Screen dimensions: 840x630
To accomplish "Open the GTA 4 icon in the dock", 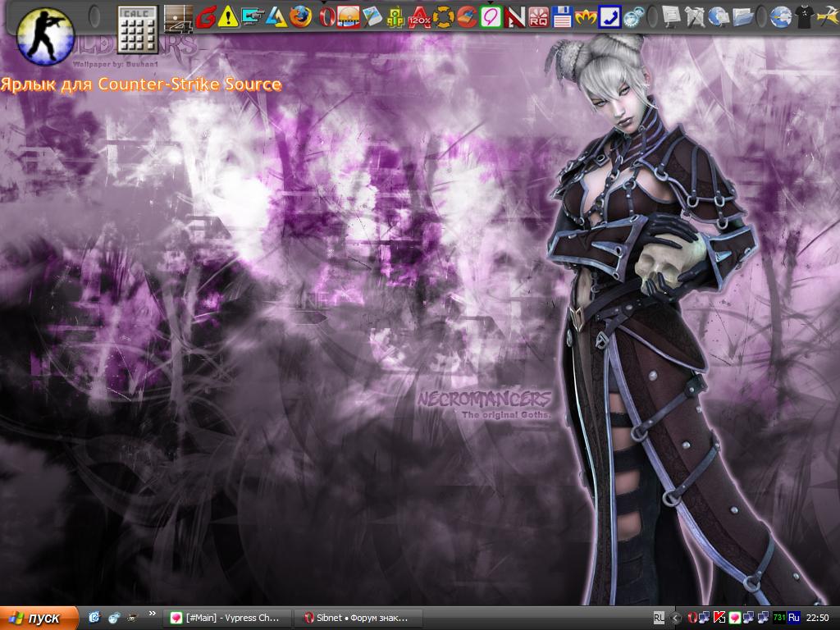I will (x=178, y=19).
